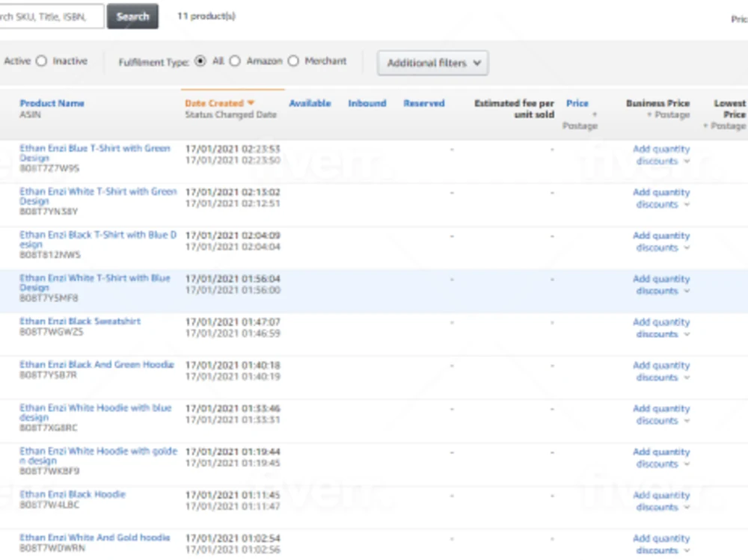The width and height of the screenshot is (748, 560).
Task: Select Amazon fulfilment type radio button
Action: tap(235, 61)
